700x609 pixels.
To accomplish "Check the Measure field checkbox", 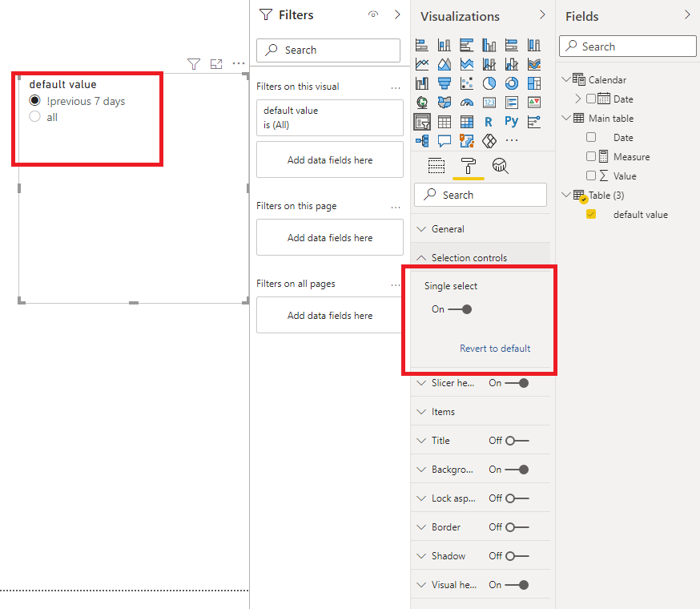I will coord(590,156).
